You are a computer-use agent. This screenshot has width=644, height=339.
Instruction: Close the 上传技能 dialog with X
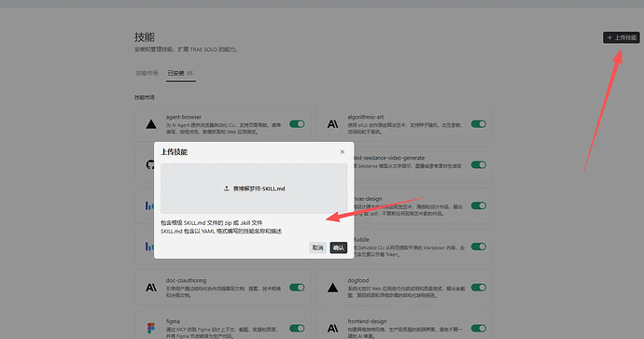click(x=343, y=152)
